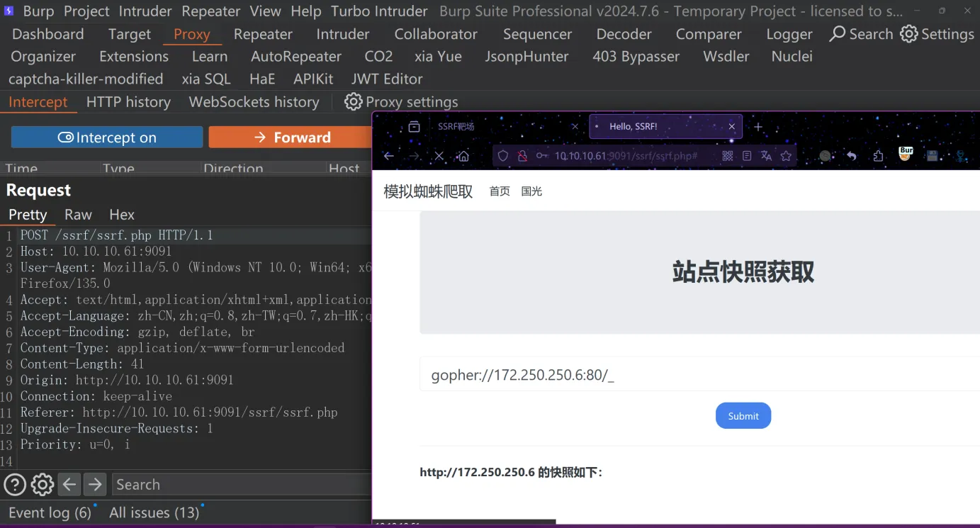This screenshot has height=528, width=980.
Task: Switch to the Repeater tab in tool tabs
Action: pos(263,34)
